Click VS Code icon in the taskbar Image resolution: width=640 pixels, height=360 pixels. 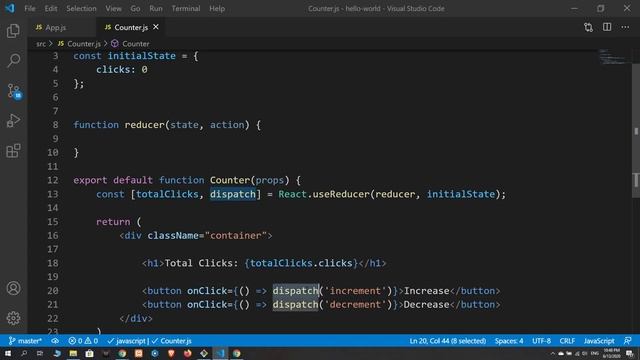(x=220, y=353)
